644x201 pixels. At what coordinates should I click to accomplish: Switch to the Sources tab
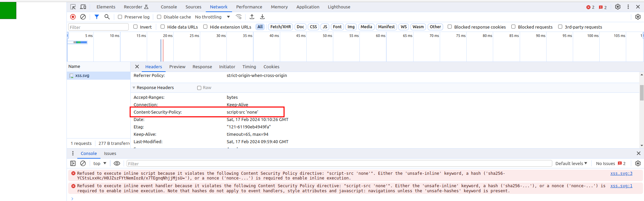coord(194,7)
